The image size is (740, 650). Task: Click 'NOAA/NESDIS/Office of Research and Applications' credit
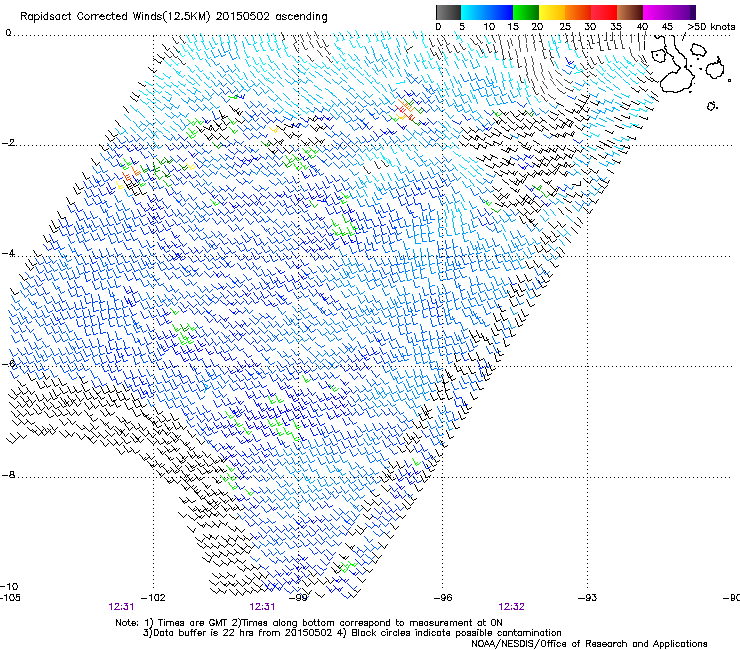589,644
